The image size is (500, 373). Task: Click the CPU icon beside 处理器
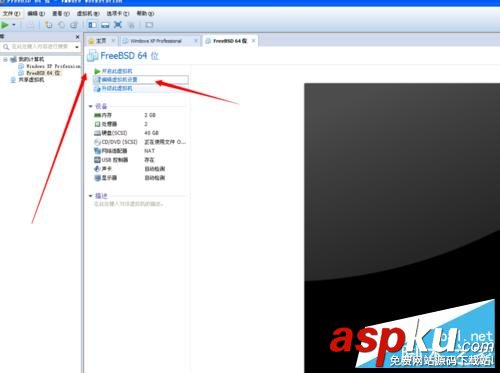(x=97, y=124)
